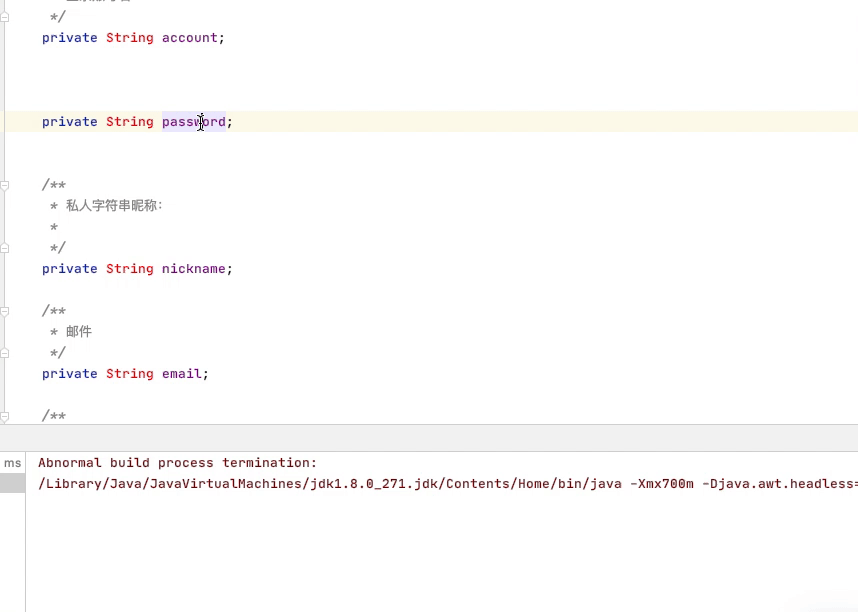Viewport: 858px width, 612px height.
Task: Click the 邮件 comment text
Action: coord(80,331)
